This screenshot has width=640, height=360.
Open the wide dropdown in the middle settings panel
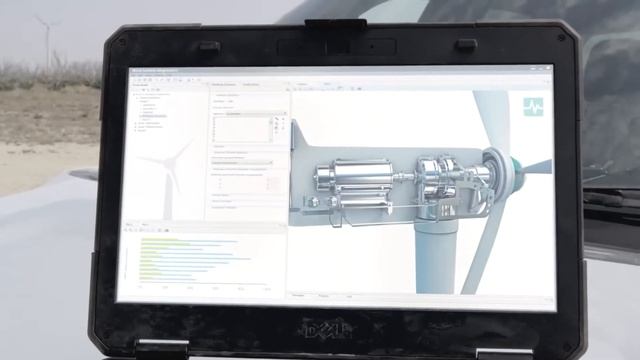click(242, 163)
